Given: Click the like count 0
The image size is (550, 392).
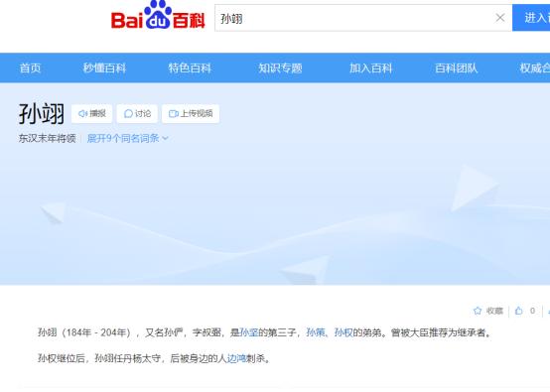Looking at the screenshot, I should (532, 311).
